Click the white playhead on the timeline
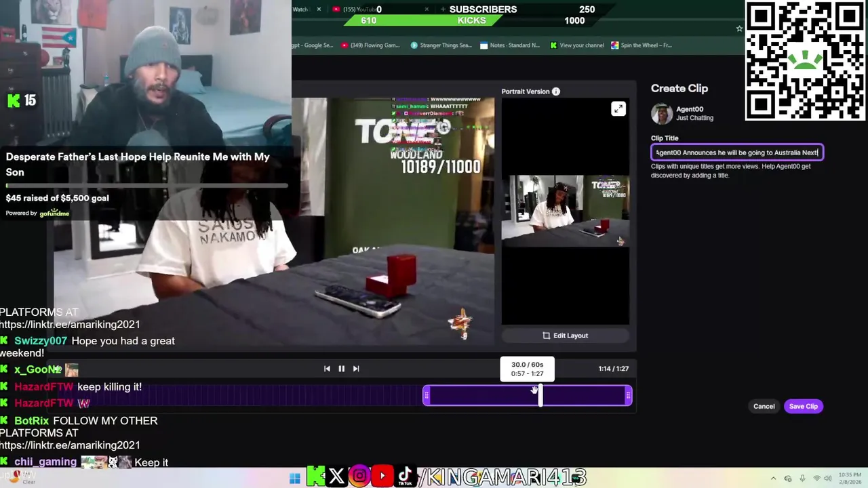The width and height of the screenshot is (868, 488). point(540,396)
